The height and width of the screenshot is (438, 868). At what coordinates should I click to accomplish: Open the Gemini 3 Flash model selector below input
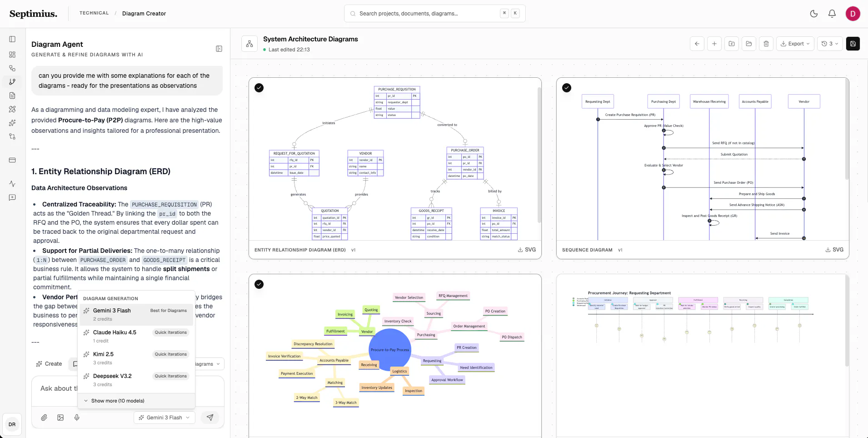click(165, 418)
